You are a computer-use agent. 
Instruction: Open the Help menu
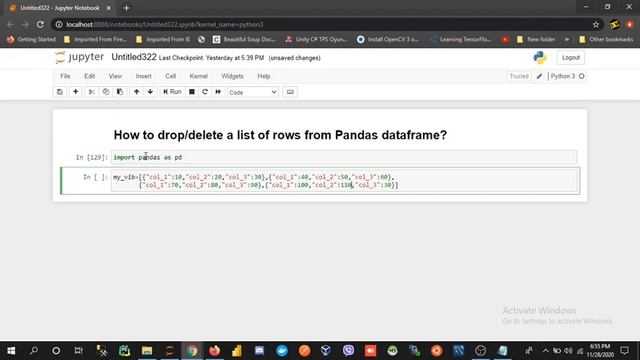click(x=264, y=76)
